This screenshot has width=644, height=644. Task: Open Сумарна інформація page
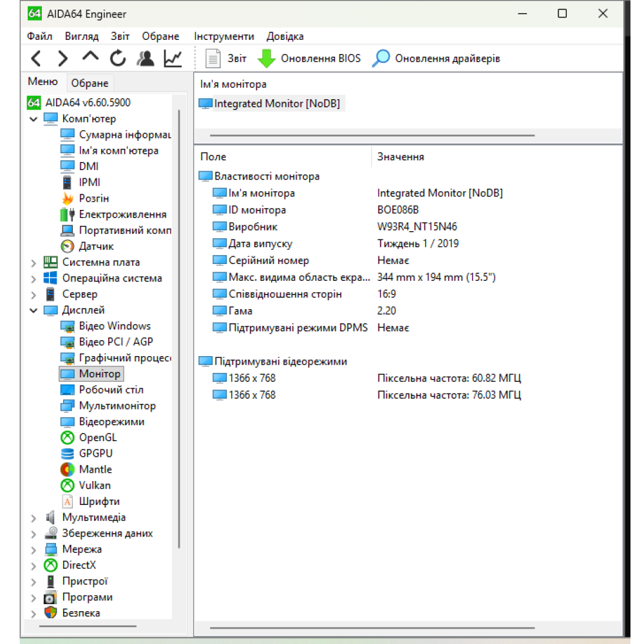click(116, 135)
